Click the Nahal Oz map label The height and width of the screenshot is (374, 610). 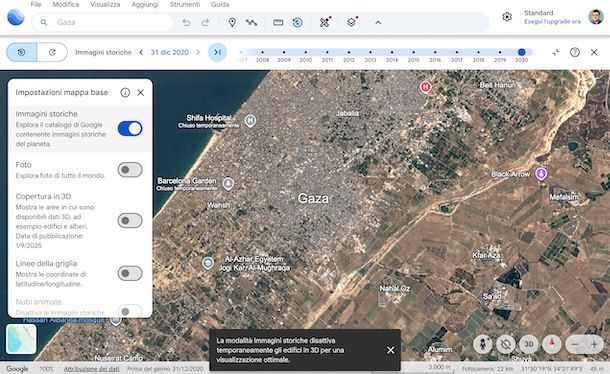coord(395,288)
